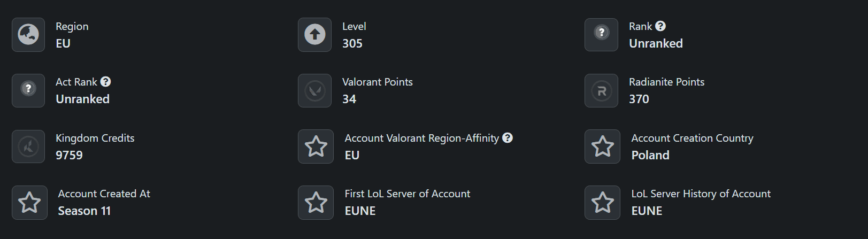868x239 pixels.
Task: Click the Region-Affinity star icon
Action: coord(316,147)
